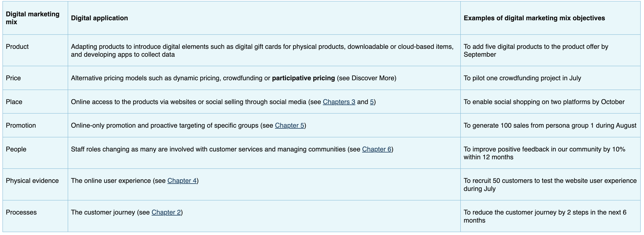The image size is (644, 235).
Task: Click the Chapter 2 link
Action: (x=166, y=212)
